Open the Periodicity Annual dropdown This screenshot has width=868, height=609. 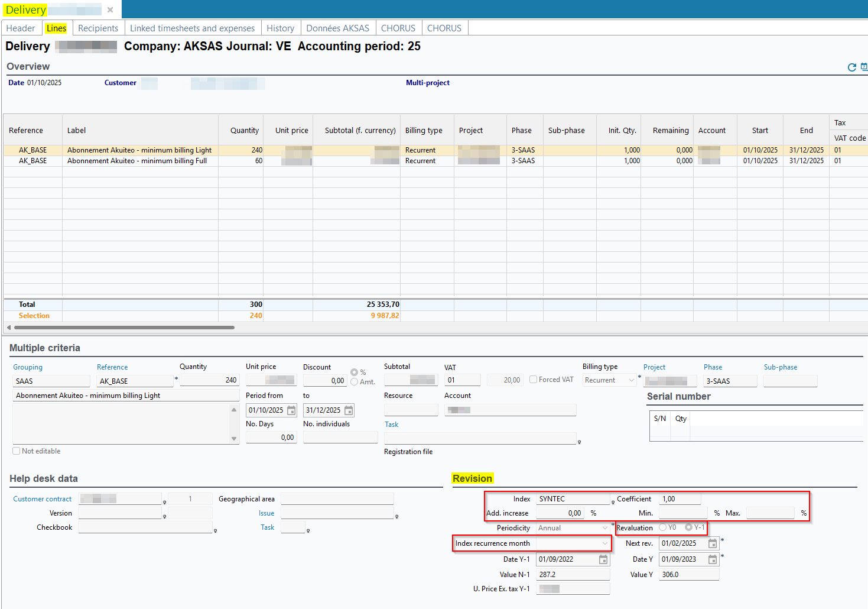click(604, 528)
